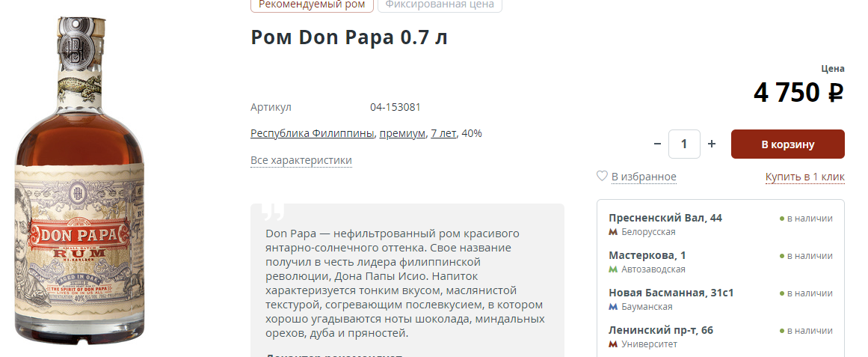868x357 pixels.
Task: Click the Автозаводская metro icon
Action: coord(613,269)
